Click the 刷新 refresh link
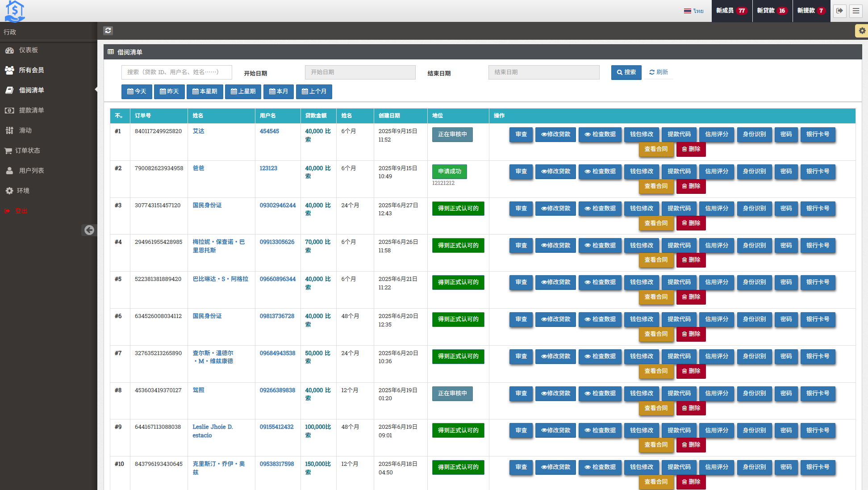Viewport: 868px width, 490px height. [659, 72]
